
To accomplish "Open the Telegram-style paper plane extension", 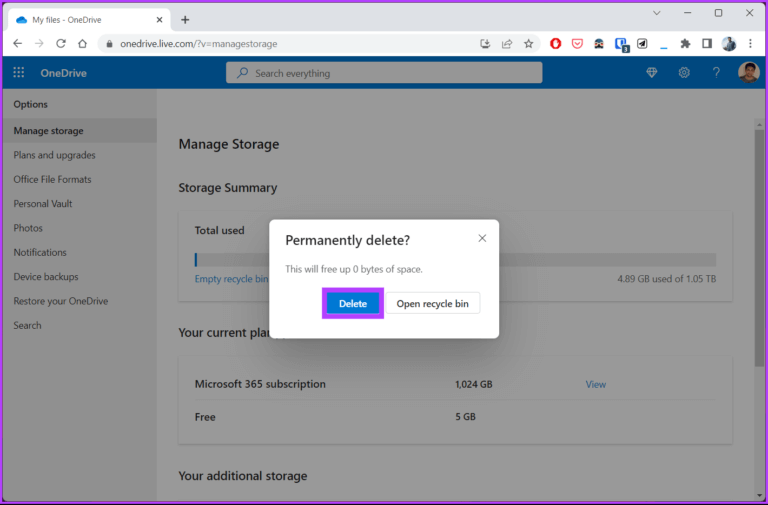I will 642,44.
